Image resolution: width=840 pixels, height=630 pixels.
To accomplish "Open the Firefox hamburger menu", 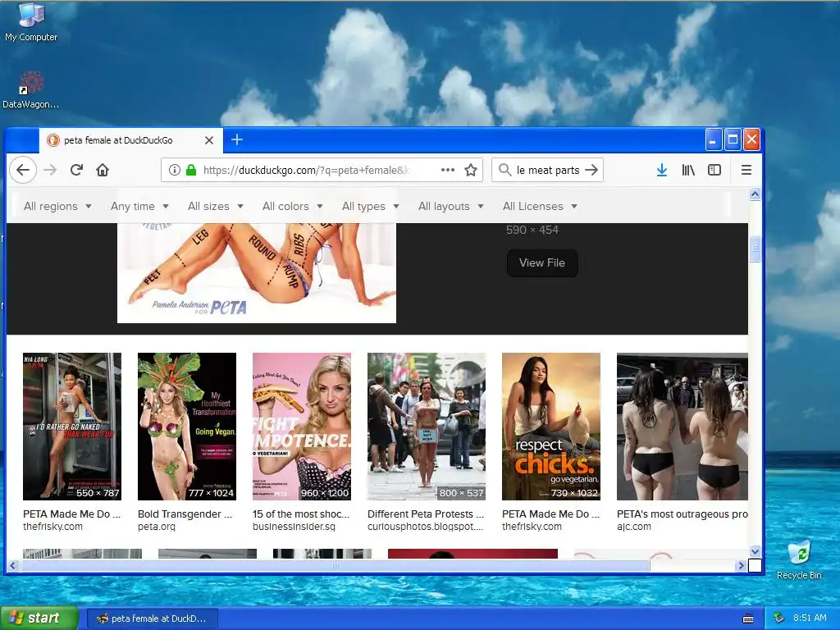I will [746, 171].
